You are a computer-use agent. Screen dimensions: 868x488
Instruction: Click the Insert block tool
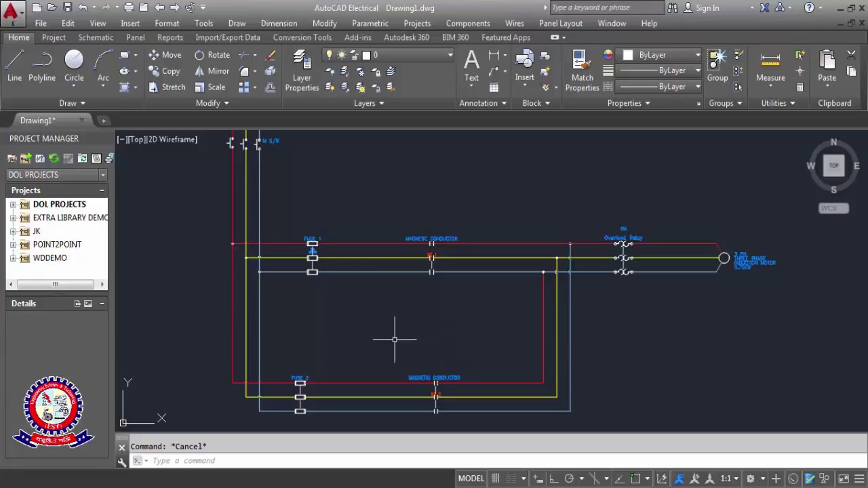pos(524,66)
